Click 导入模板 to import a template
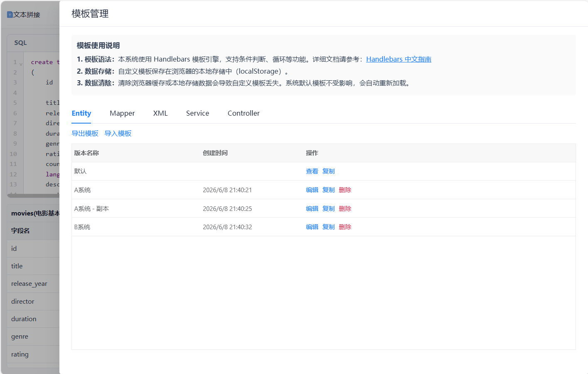588x374 pixels. 118,133
